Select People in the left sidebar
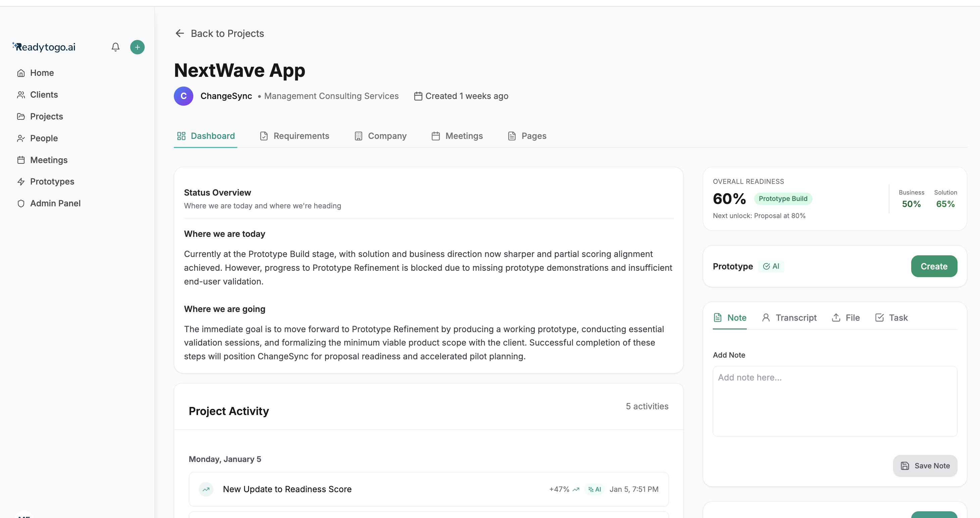The height and width of the screenshot is (518, 980). [x=44, y=138]
